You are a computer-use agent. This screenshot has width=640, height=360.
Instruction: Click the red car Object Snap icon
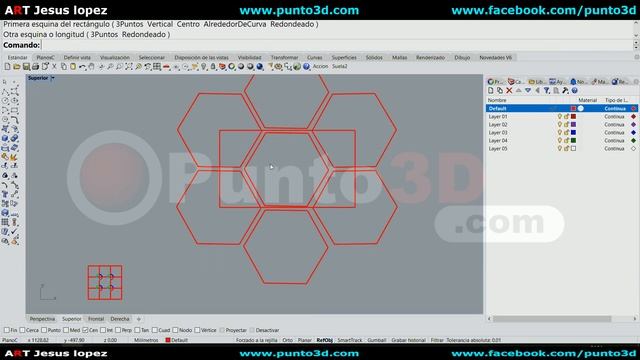pos(167,67)
